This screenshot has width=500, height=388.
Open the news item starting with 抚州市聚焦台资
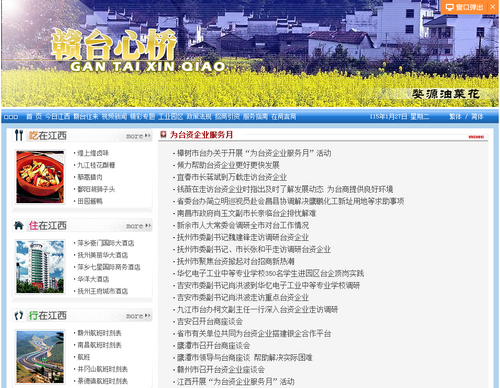click(235, 261)
